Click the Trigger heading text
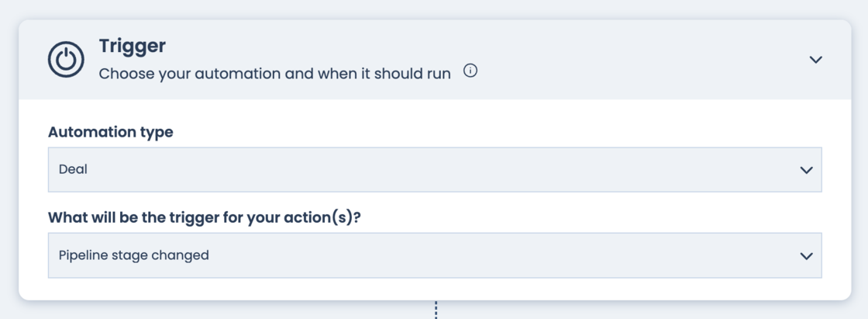The height and width of the screenshot is (319, 868). click(132, 46)
